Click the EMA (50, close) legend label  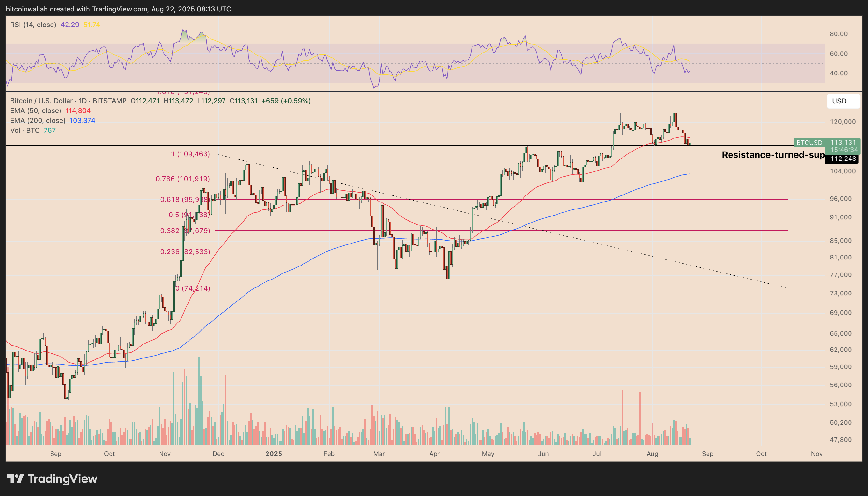click(35, 111)
